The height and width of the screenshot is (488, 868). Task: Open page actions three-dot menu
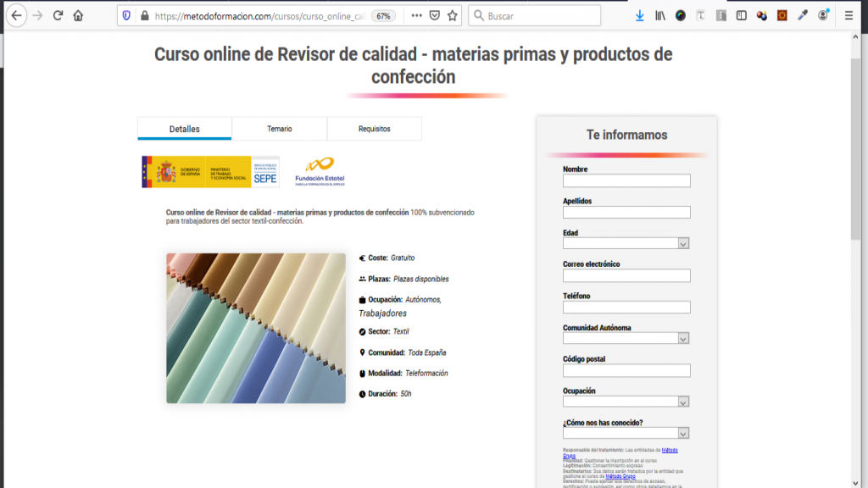(x=416, y=16)
